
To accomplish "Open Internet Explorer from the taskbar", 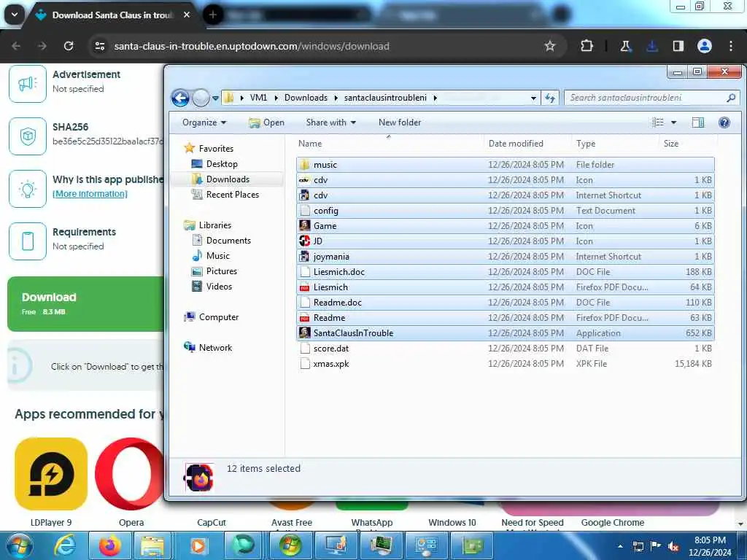I will [64, 545].
